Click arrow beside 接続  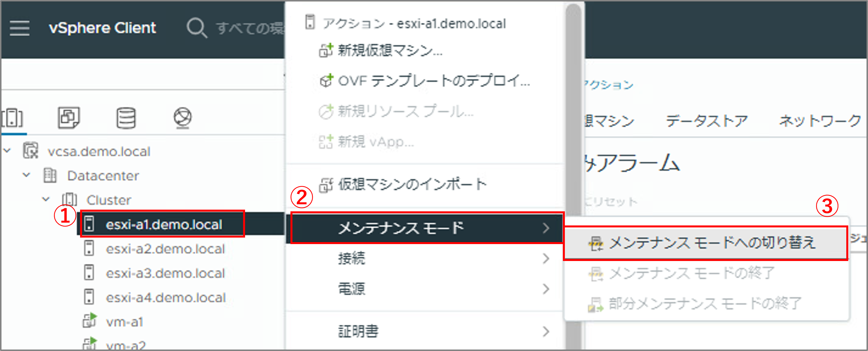click(x=546, y=259)
